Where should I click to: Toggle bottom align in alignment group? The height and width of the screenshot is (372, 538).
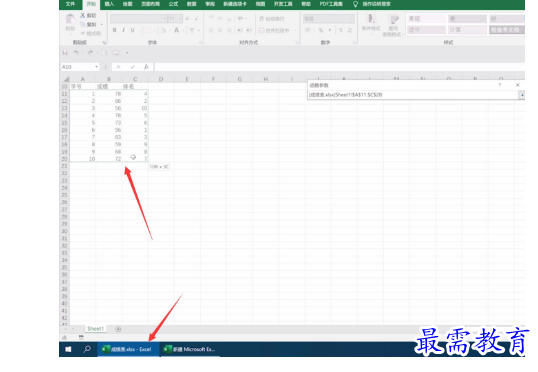[229, 19]
